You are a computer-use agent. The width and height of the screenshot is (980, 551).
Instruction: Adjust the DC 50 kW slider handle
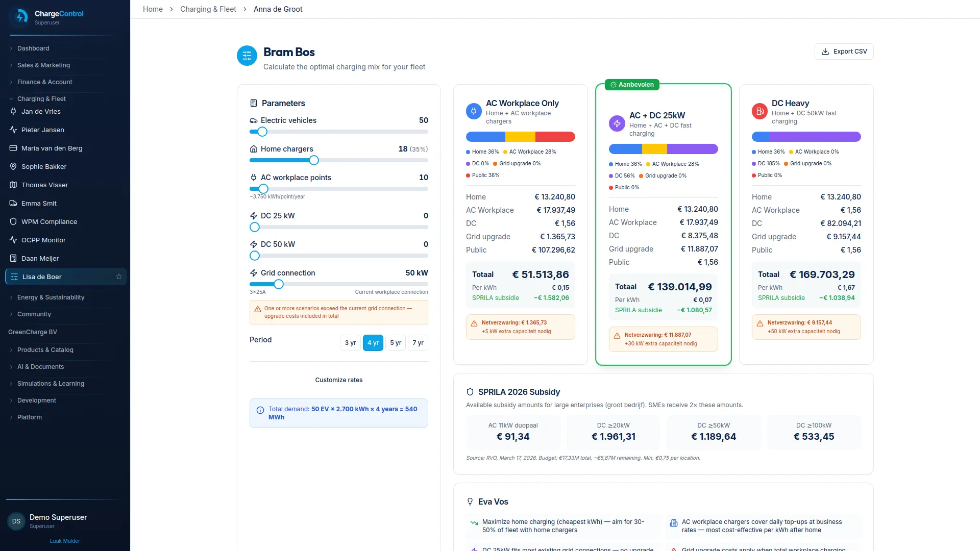[x=255, y=256]
